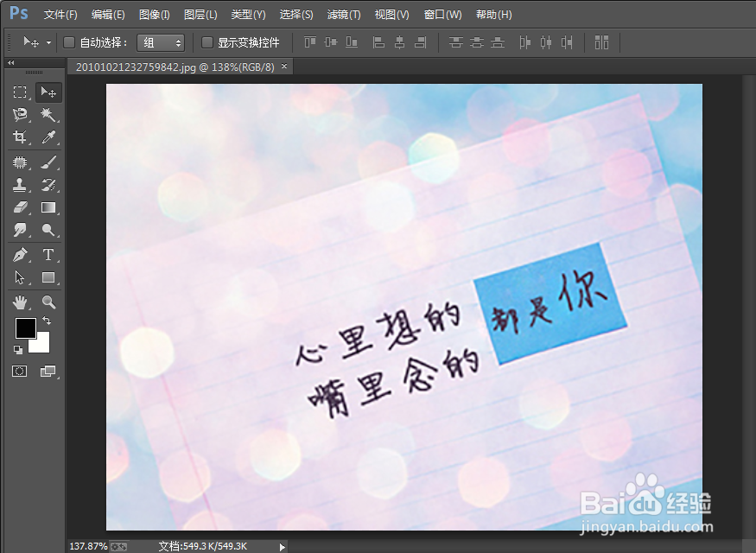Click the Auto-Align Layers icon
Screen dimensions: 756x553
(601, 42)
